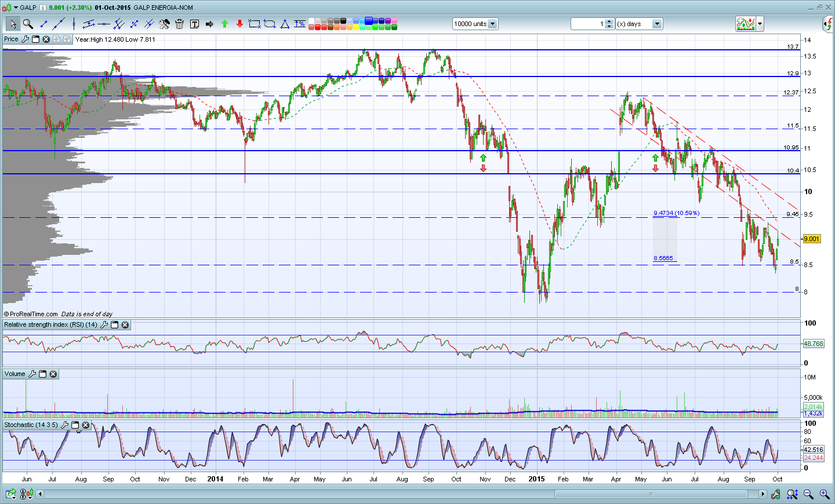
Task: Maximize the Volume panel window icon
Action: point(42,374)
